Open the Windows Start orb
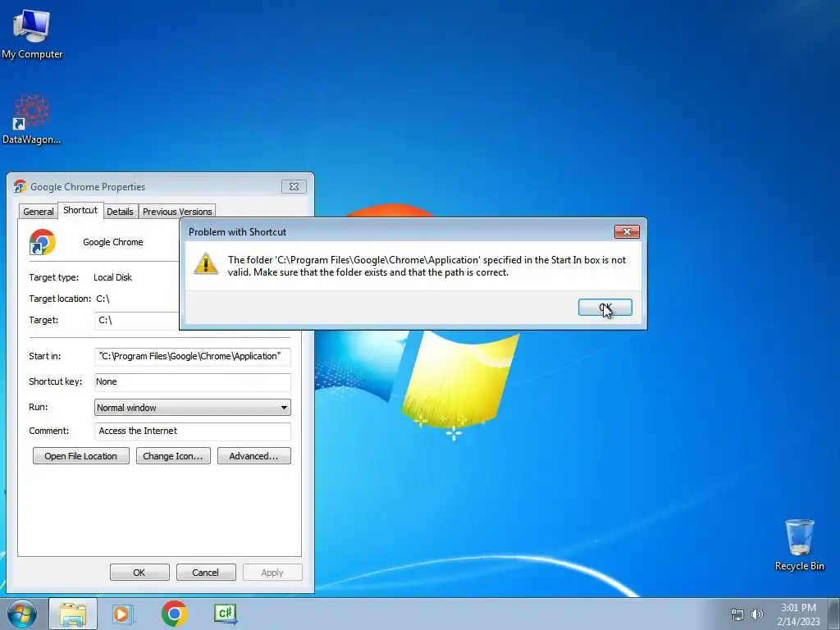This screenshot has width=840, height=630. tap(22, 614)
